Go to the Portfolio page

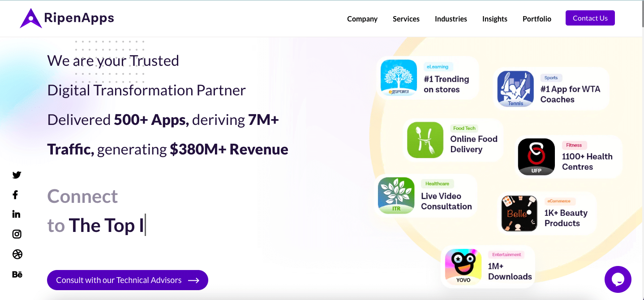[537, 19]
